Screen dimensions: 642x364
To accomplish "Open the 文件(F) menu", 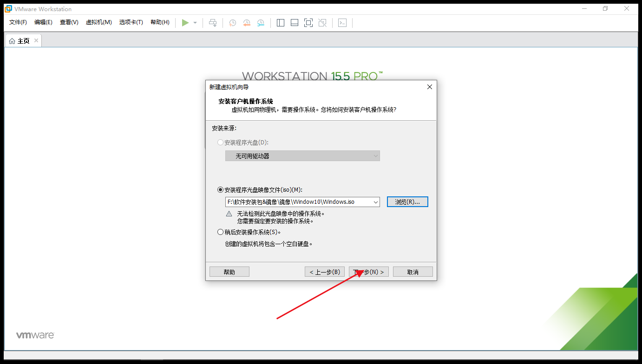I will pos(18,22).
